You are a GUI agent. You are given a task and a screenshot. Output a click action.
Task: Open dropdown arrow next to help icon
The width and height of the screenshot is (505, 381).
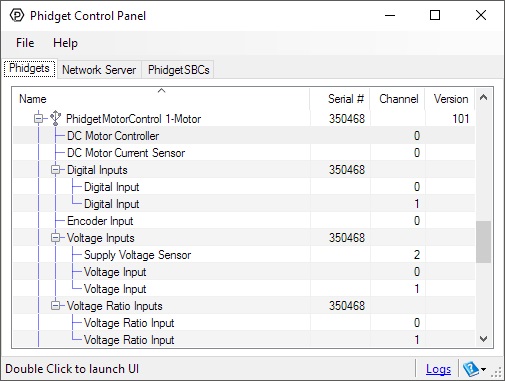(484, 369)
